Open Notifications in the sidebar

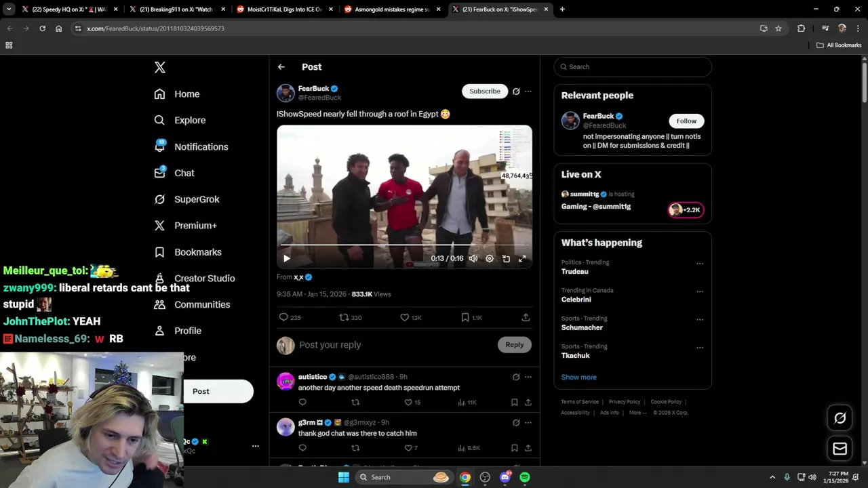pyautogui.click(x=191, y=146)
